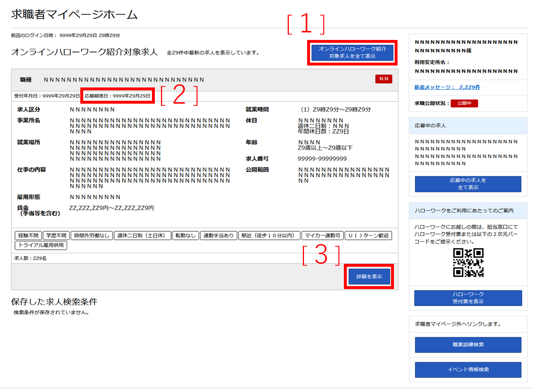
Task: Click the 通勤手当あり tag
Action: click(219, 235)
